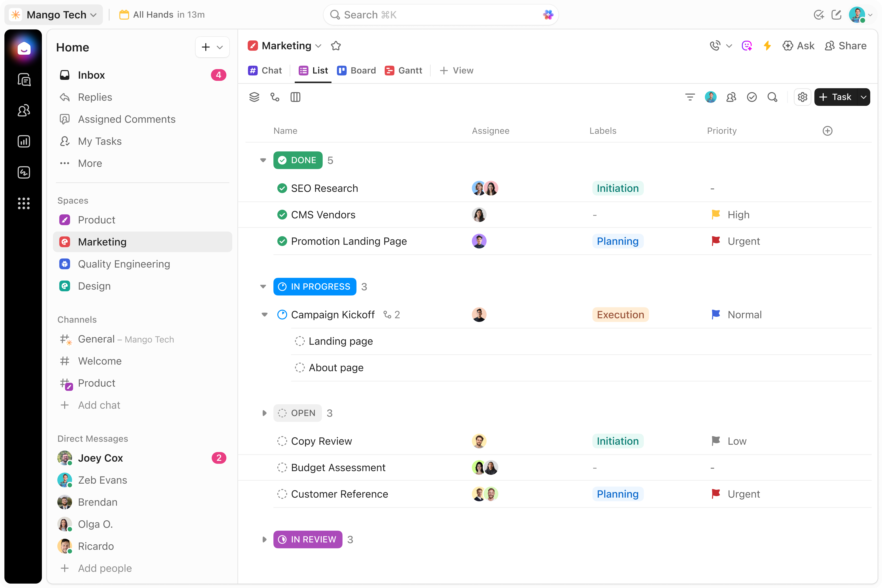The image size is (882, 588).
Task: Open the dashboards icon in left rail
Action: click(24, 141)
